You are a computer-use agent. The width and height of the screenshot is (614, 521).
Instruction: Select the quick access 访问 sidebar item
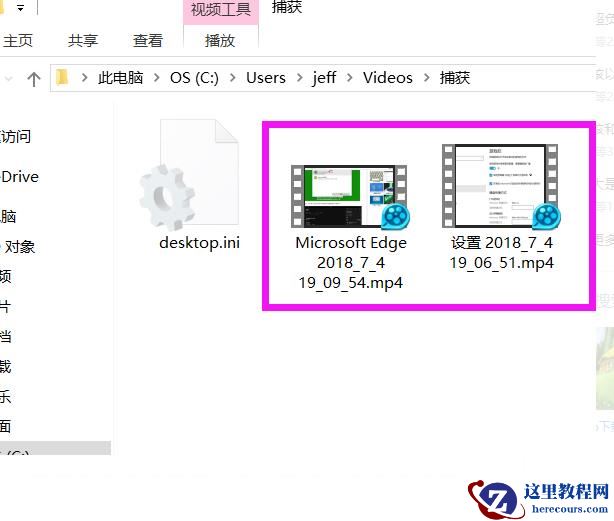pyautogui.click(x=15, y=137)
